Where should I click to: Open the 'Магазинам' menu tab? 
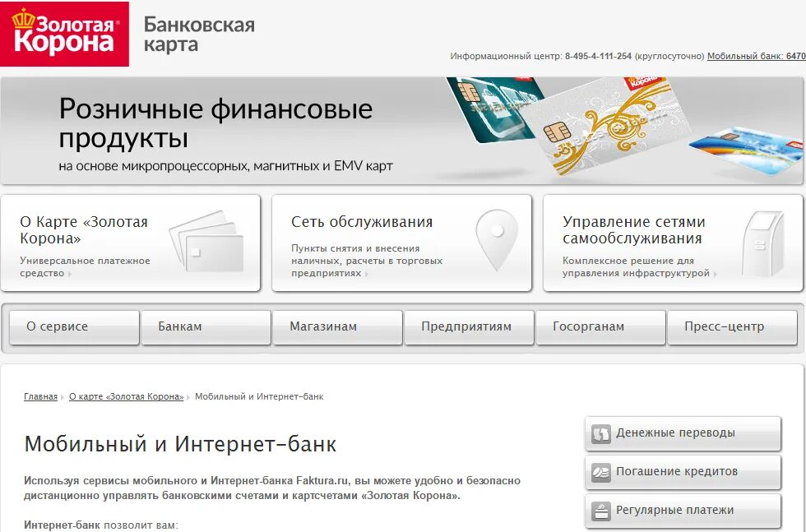coord(337,327)
